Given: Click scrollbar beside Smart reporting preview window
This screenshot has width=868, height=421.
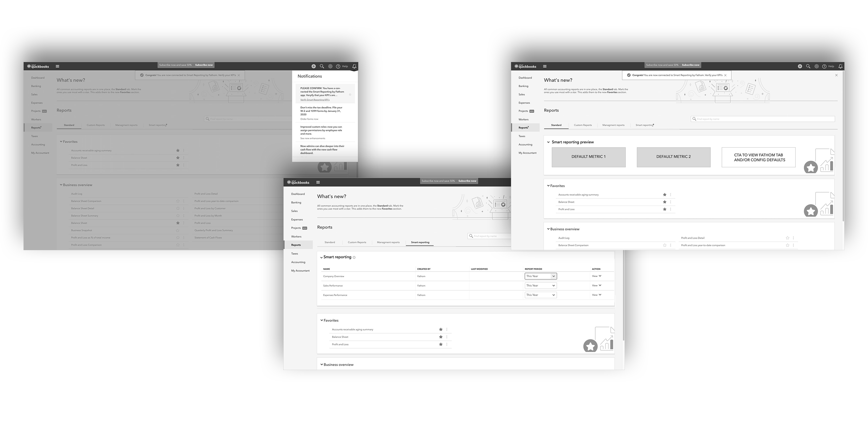Looking at the screenshot, I should [843, 145].
